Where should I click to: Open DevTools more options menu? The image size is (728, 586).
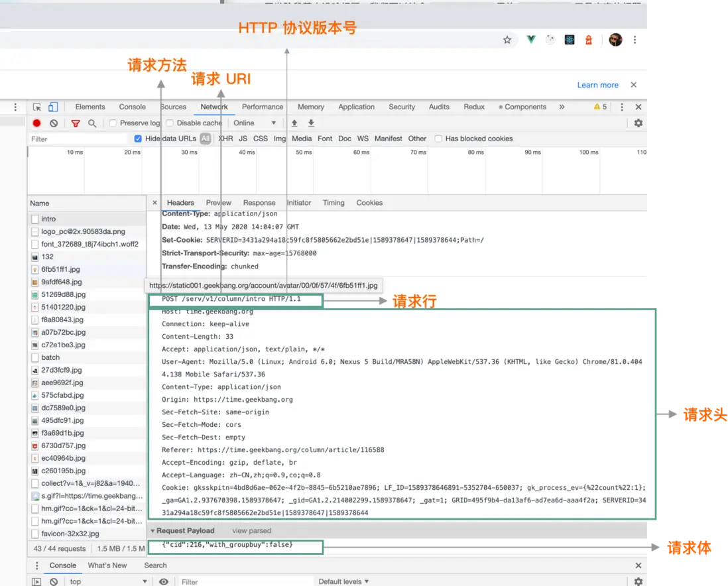pyautogui.click(x=622, y=107)
